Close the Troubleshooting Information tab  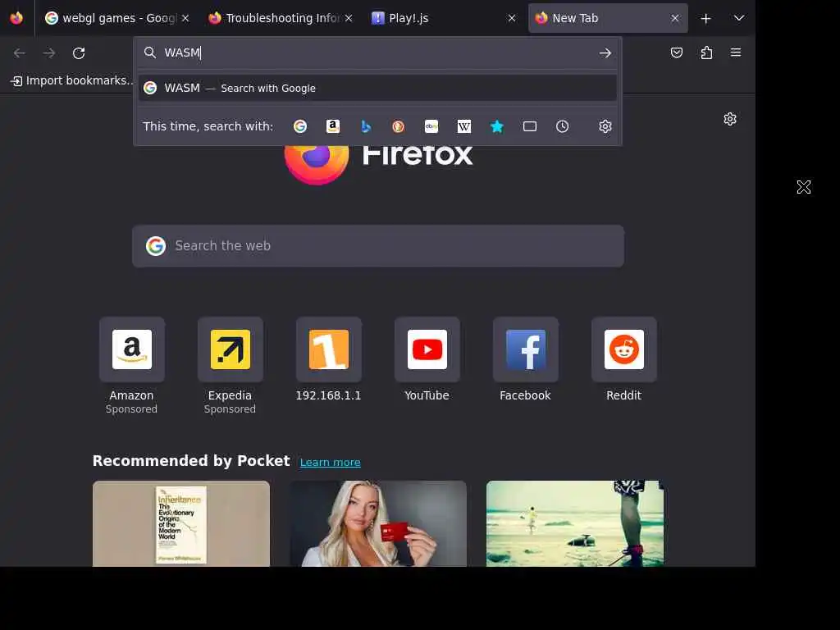[349, 18]
